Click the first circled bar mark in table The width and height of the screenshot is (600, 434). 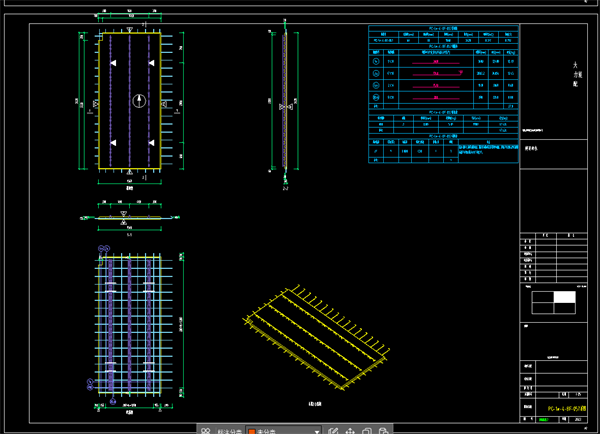376,61
